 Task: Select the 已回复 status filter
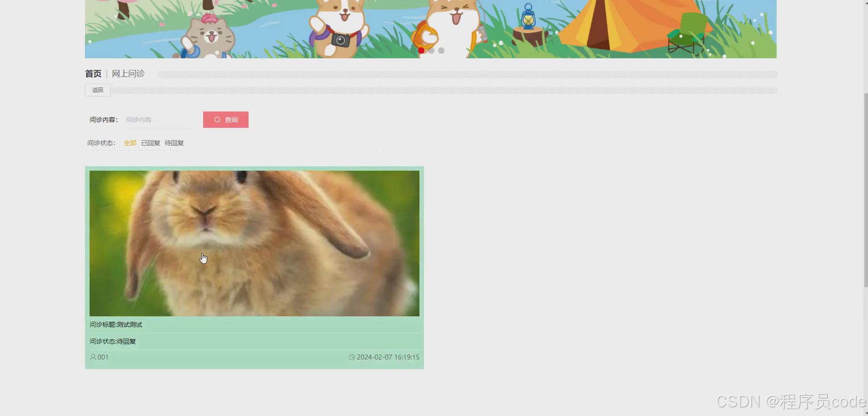(150, 143)
